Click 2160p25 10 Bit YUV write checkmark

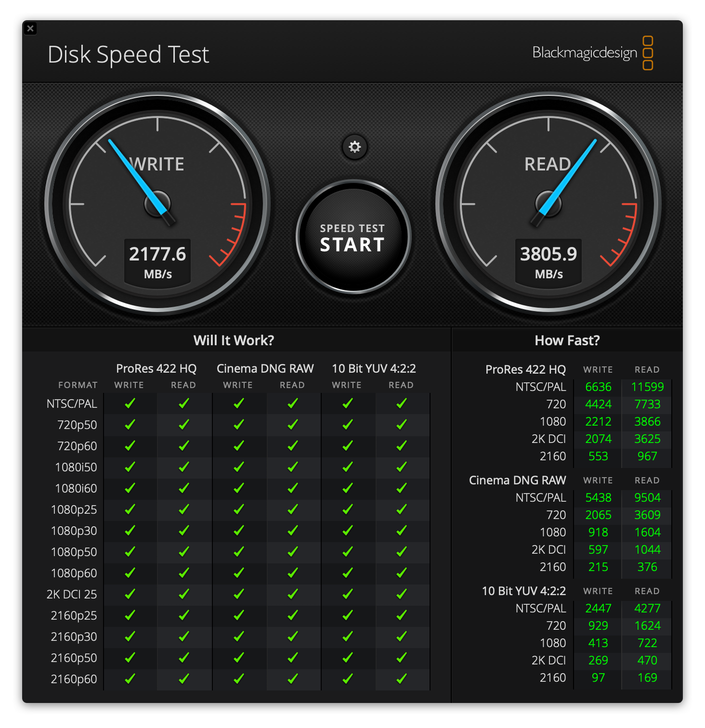click(348, 615)
